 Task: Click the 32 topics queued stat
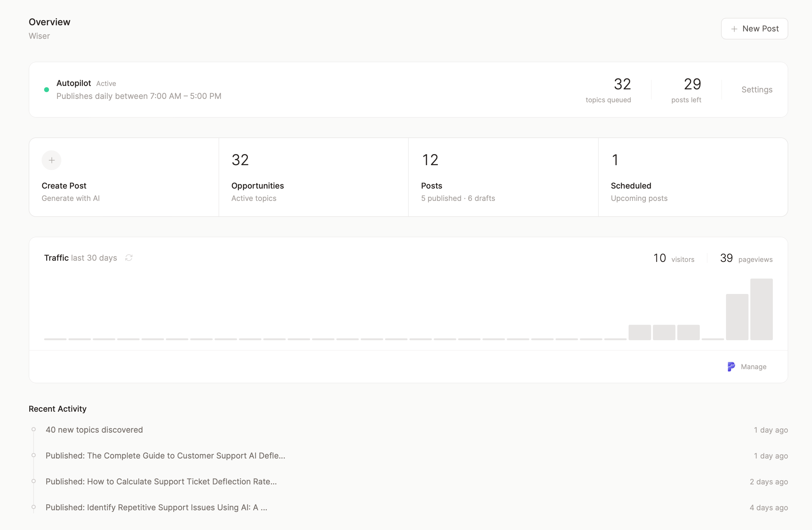(608, 90)
